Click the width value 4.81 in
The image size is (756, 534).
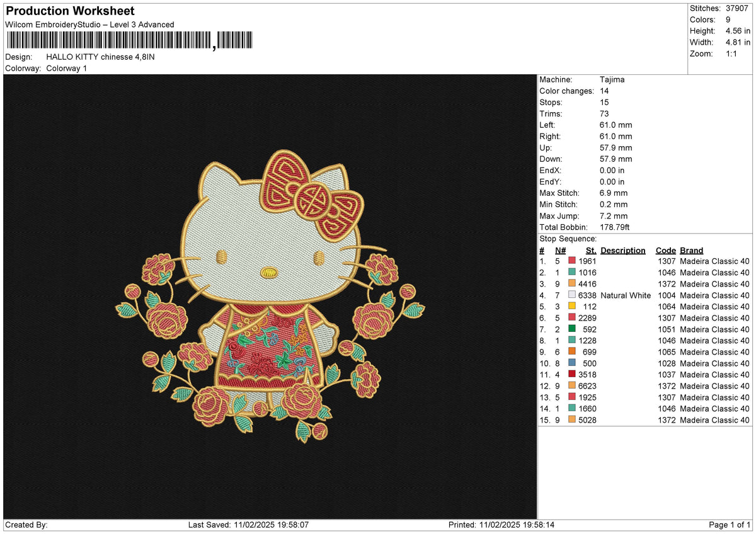point(738,42)
